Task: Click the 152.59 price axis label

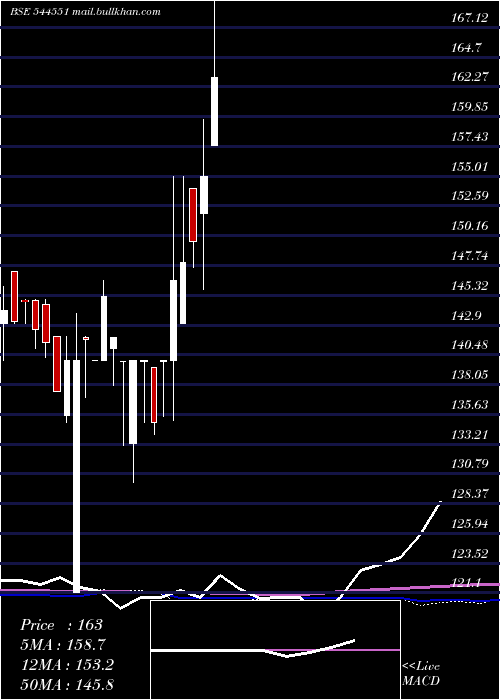Action: [x=469, y=196]
